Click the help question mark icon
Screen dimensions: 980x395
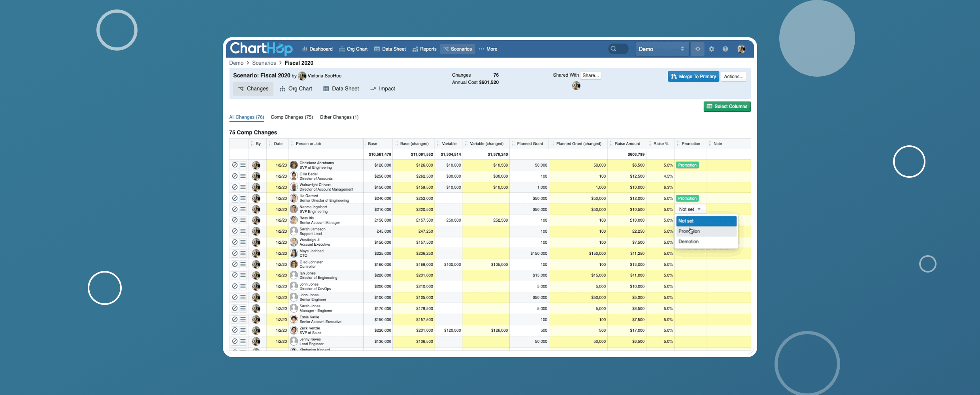[x=725, y=49]
